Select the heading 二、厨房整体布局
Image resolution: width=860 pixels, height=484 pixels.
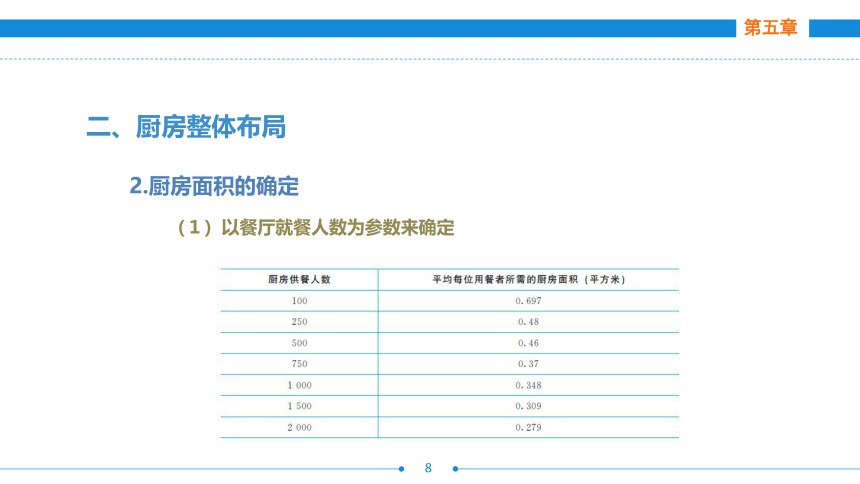coord(186,127)
